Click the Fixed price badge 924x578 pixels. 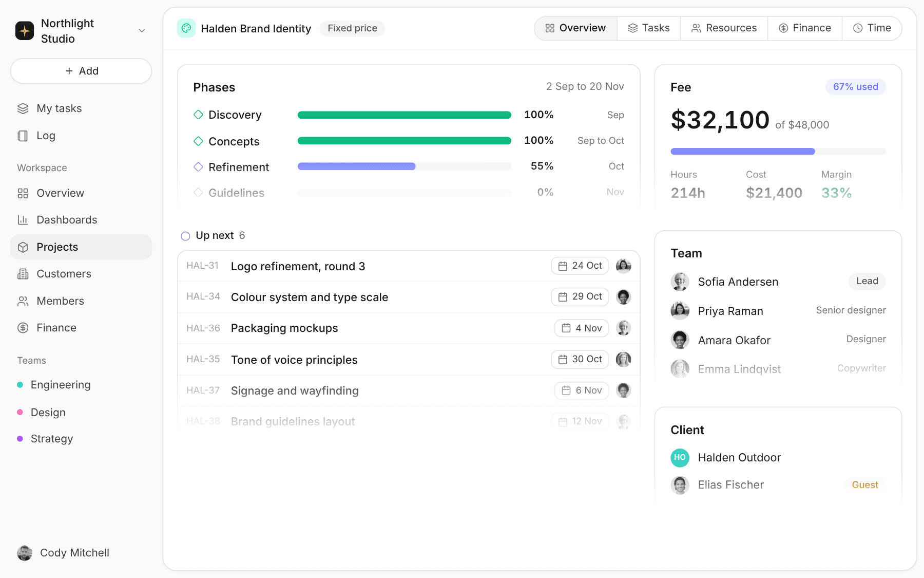[x=352, y=28]
